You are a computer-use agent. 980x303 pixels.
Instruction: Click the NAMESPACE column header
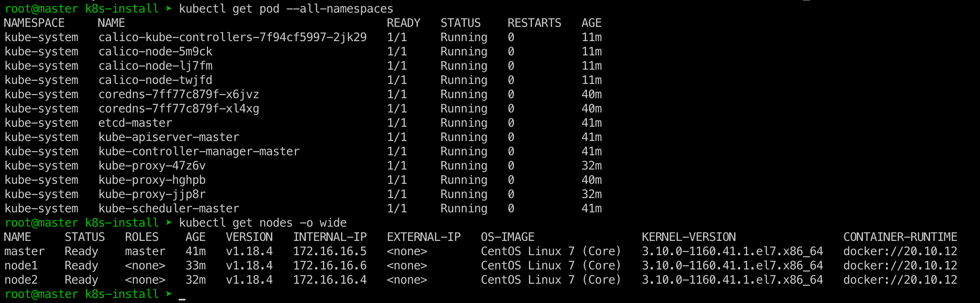point(34,23)
